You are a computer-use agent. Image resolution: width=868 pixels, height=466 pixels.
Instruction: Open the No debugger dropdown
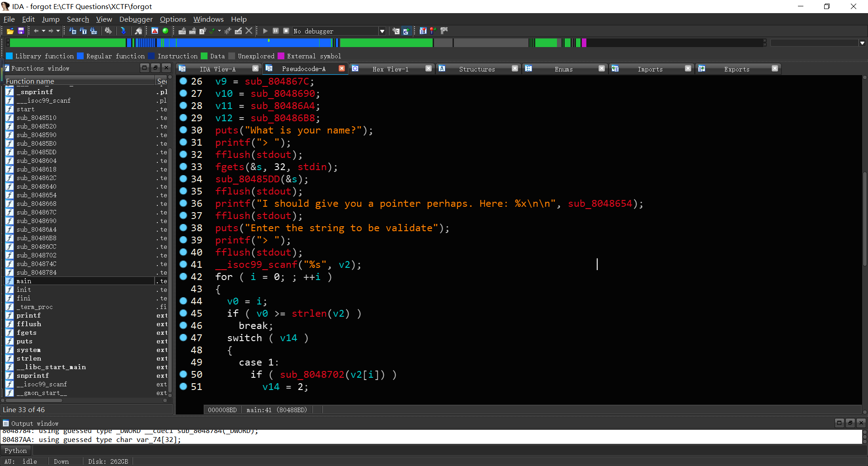pos(382,31)
